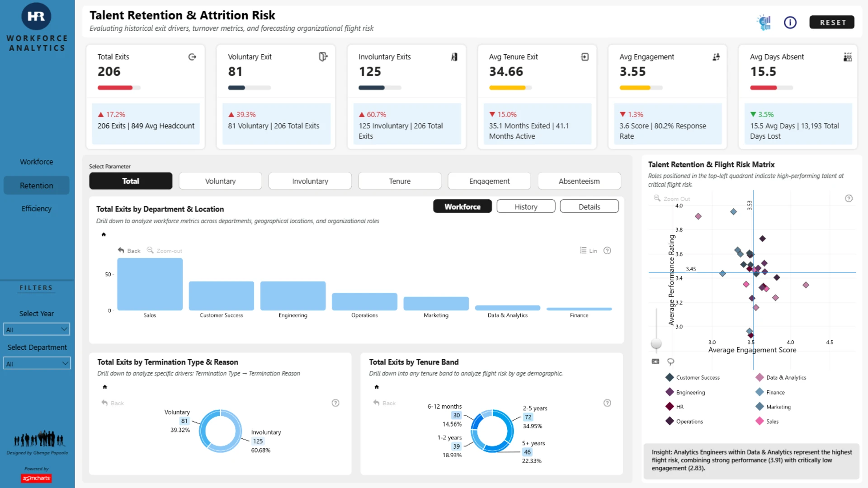The width and height of the screenshot is (868, 488).
Task: Click the Total Exits card icon
Action: 192,57
